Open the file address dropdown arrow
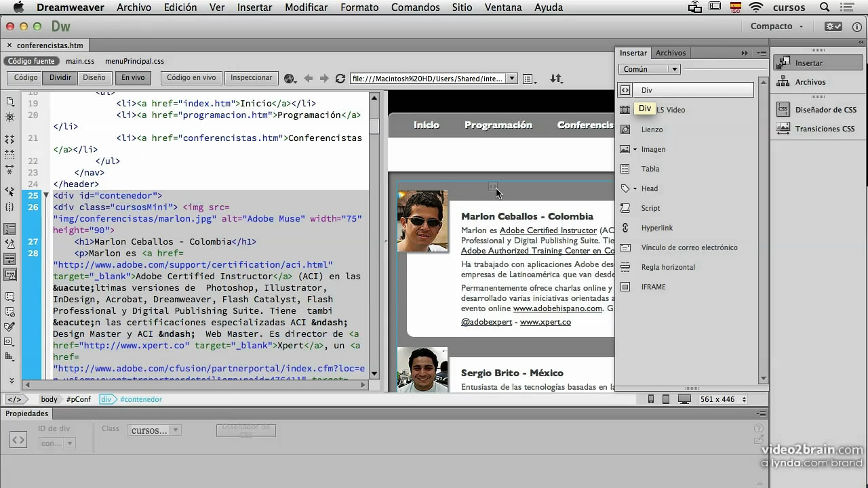This screenshot has height=488, width=868. click(x=512, y=79)
